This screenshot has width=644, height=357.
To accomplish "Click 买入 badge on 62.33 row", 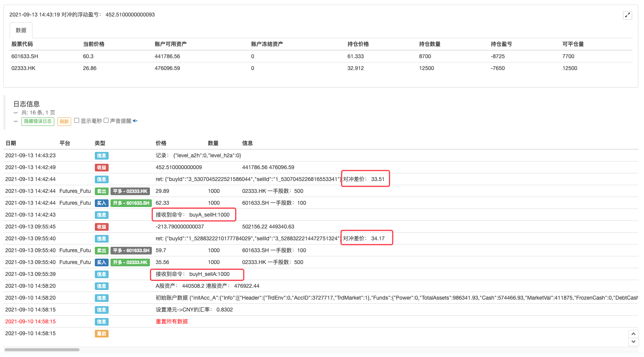I will pos(102,203).
